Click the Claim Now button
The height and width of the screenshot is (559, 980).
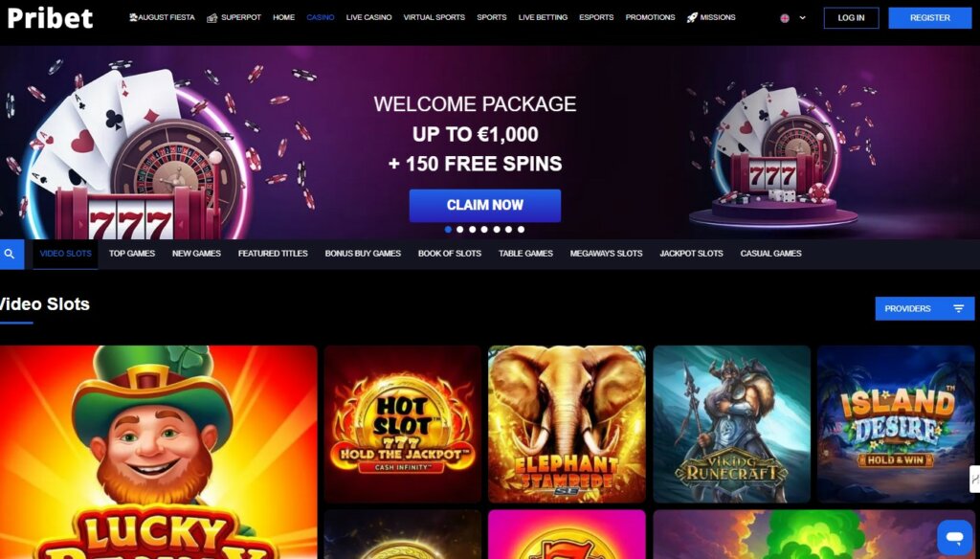[x=485, y=205]
